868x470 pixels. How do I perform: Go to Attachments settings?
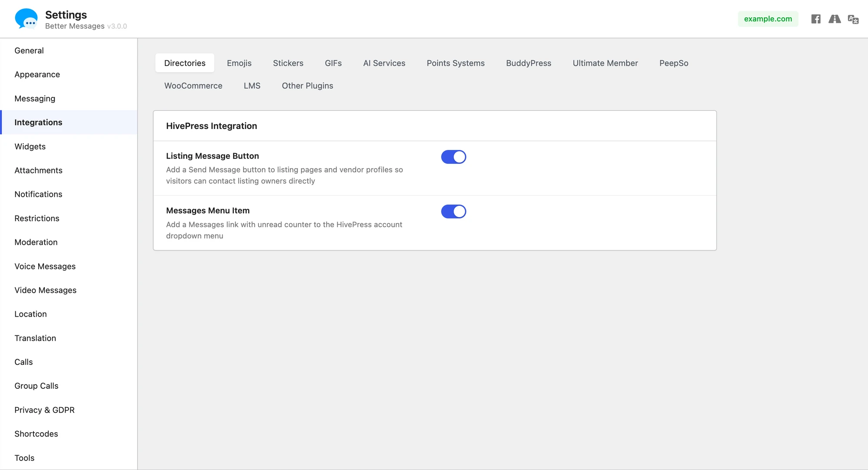69,170
